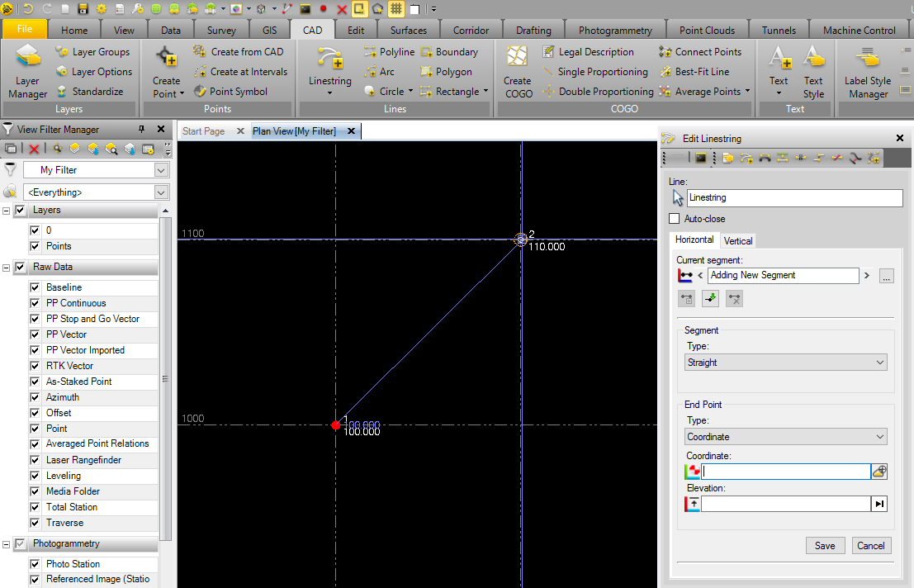The image size is (914, 588).
Task: Open the Label Style Manager
Action: [867, 72]
